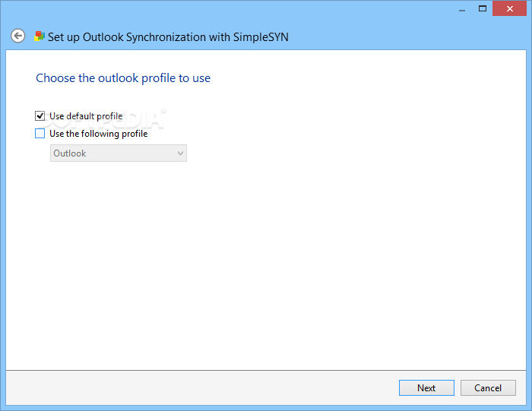Close the setup wizard window
The image size is (532, 411).
click(510, 9)
